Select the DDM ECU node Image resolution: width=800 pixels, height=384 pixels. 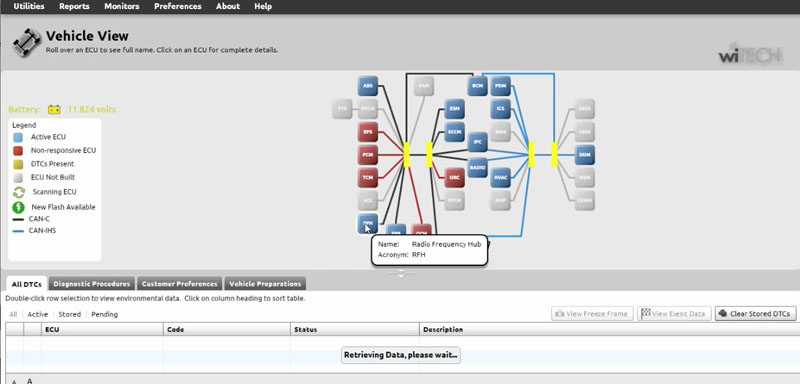pyautogui.click(x=585, y=155)
